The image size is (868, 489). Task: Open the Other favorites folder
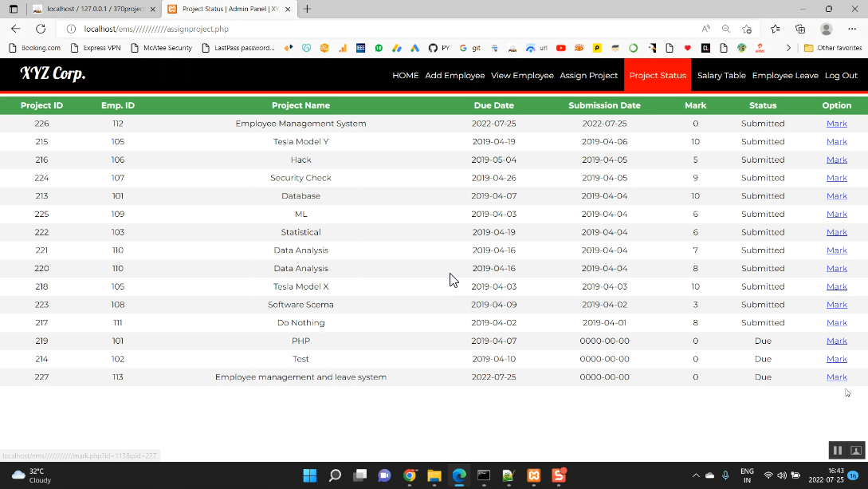click(x=833, y=48)
